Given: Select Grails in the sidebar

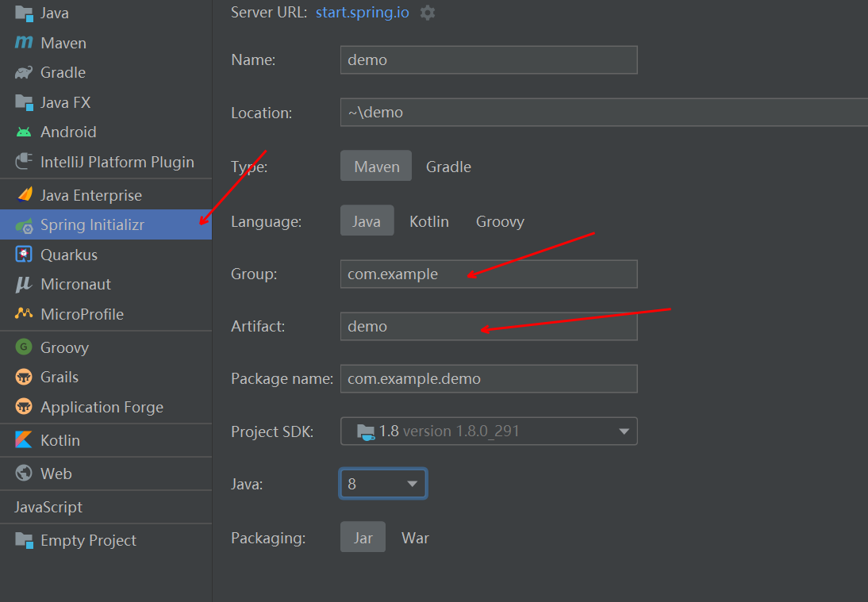Looking at the screenshot, I should [106, 377].
